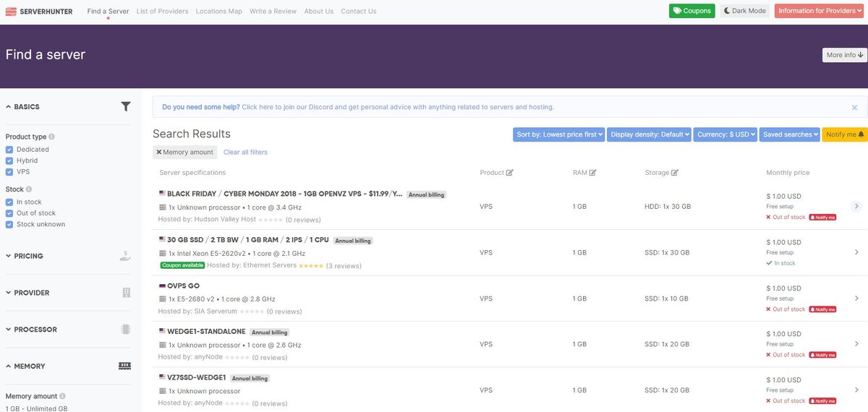The width and height of the screenshot is (868, 412).
Task: Uncheck the Hybrid product type
Action: [9, 160]
